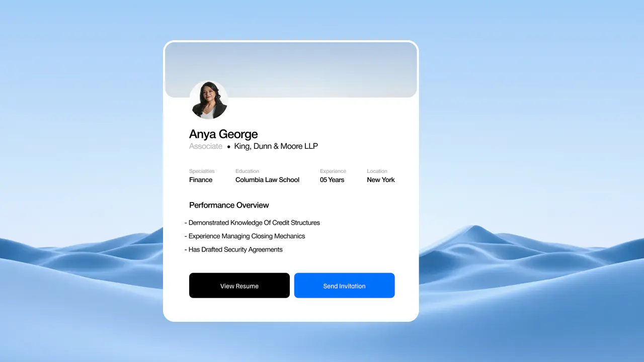Click 'Has Drafted Security Agreements' line
Image resolution: width=644 pixels, height=362 pixels.
click(x=234, y=250)
